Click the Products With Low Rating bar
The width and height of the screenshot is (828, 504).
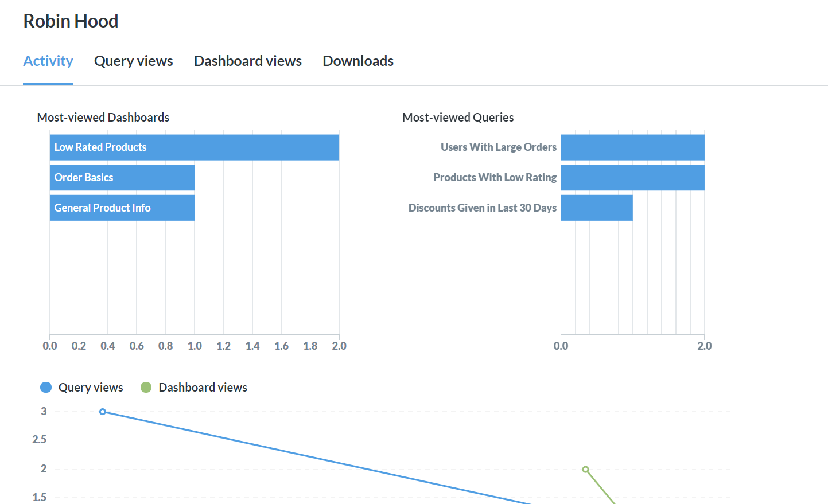point(632,178)
